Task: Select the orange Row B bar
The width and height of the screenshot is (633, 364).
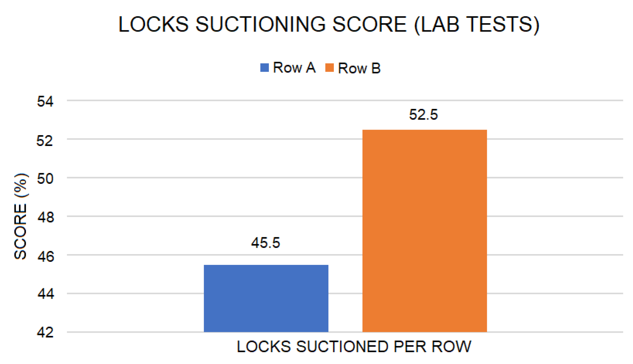Action: tap(424, 231)
